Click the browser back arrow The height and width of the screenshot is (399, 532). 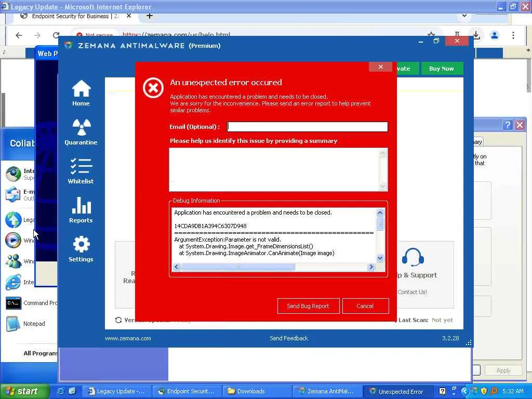[x=19, y=35]
